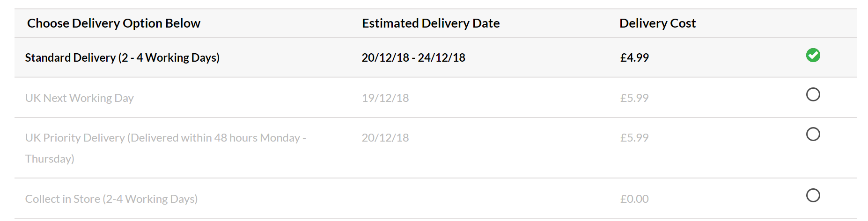Click the 20/12/18 - 24/12/18 delivery date range
Screen dimensions: 868x221
click(413, 57)
